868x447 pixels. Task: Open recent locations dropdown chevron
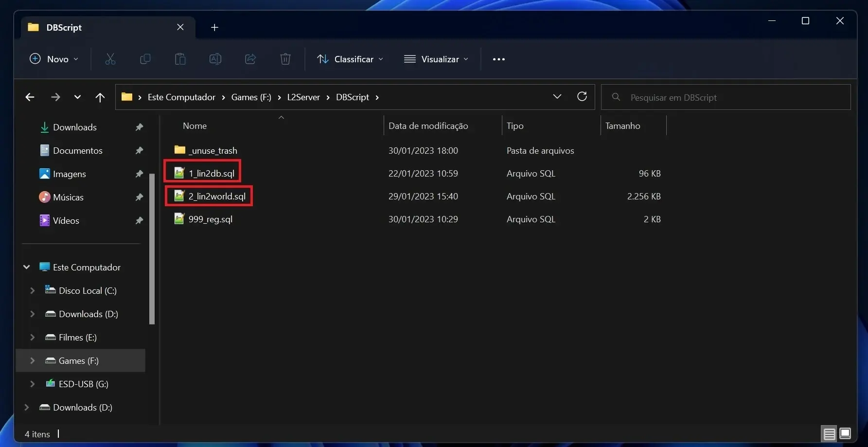[77, 97]
